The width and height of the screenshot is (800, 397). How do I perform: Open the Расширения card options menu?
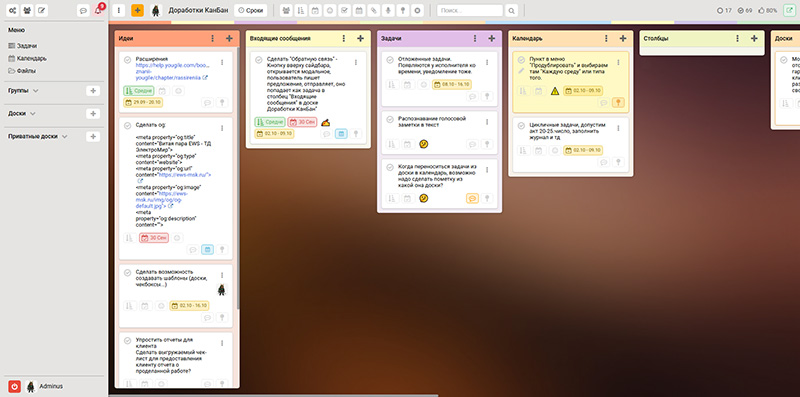tap(222, 62)
